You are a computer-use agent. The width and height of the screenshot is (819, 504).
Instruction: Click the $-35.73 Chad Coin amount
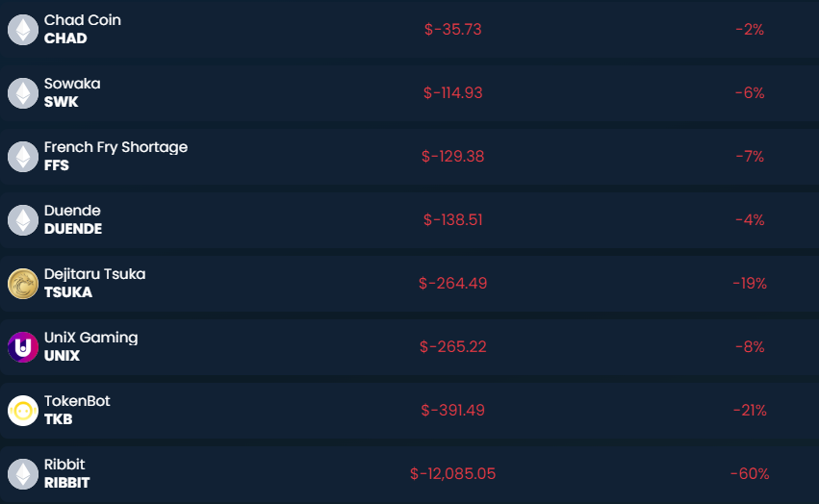click(452, 30)
